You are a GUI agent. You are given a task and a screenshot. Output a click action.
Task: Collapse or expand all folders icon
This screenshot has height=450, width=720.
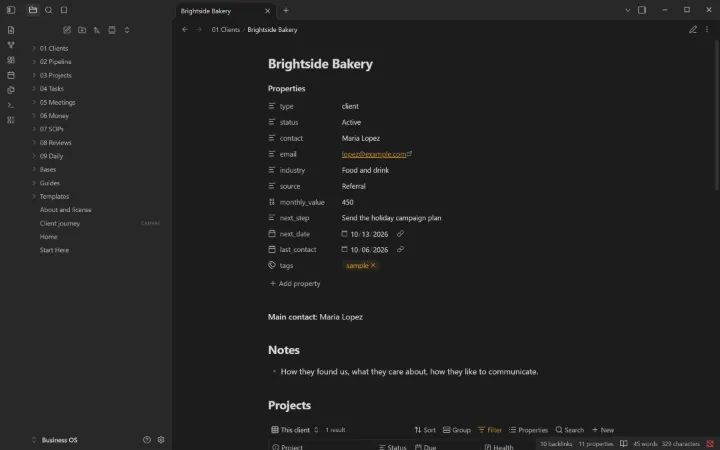click(x=127, y=30)
